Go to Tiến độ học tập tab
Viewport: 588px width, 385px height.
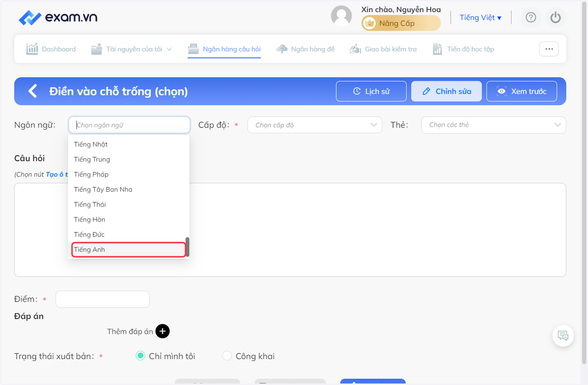[x=463, y=49]
